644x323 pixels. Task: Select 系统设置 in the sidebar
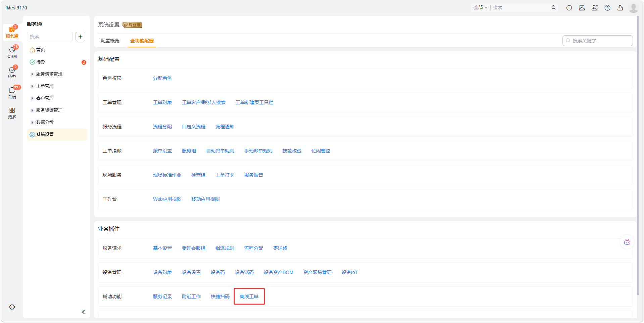pos(57,135)
